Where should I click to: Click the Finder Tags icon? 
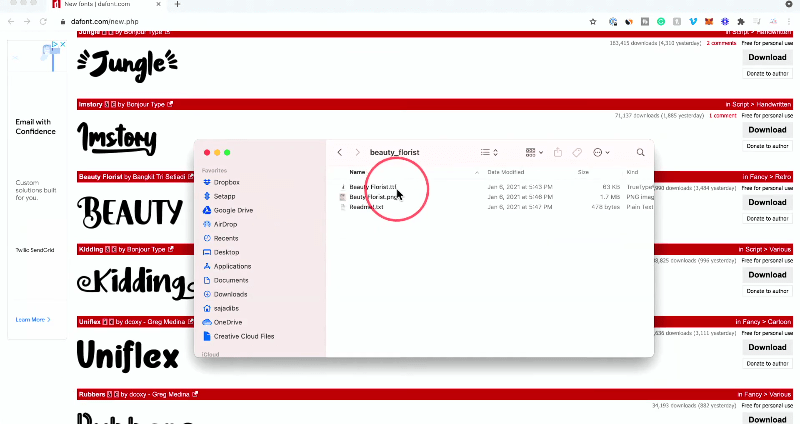[577, 152]
